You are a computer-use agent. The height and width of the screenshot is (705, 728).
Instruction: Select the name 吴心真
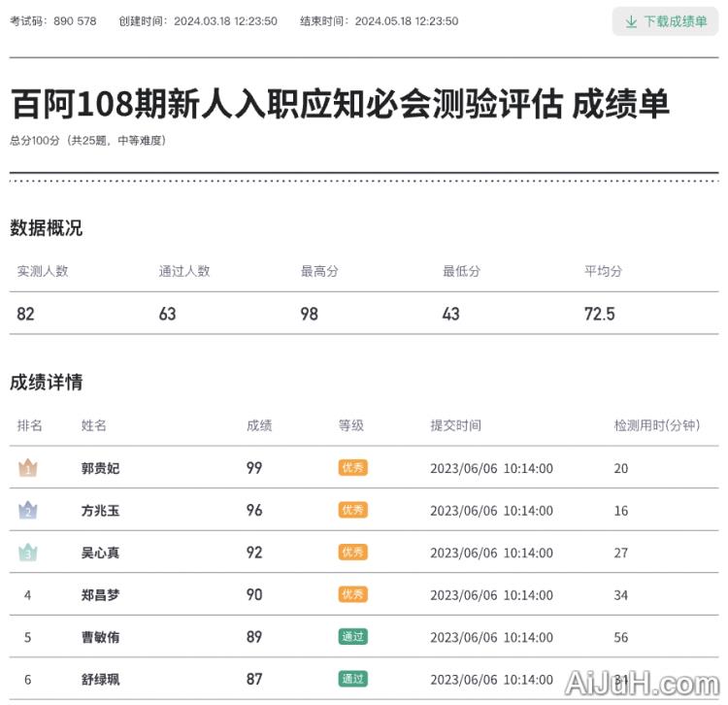pyautogui.click(x=101, y=553)
